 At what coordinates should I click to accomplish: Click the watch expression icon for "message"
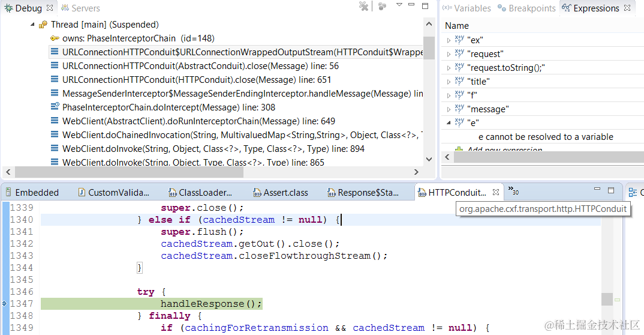coord(459,109)
